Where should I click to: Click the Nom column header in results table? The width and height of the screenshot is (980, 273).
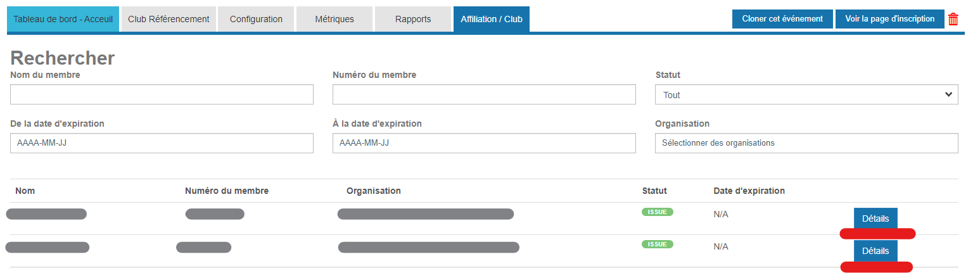point(25,191)
